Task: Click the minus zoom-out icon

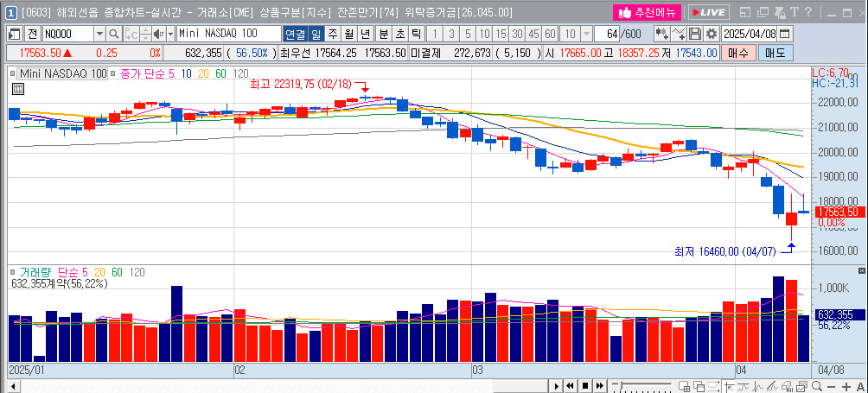Action: (x=831, y=387)
